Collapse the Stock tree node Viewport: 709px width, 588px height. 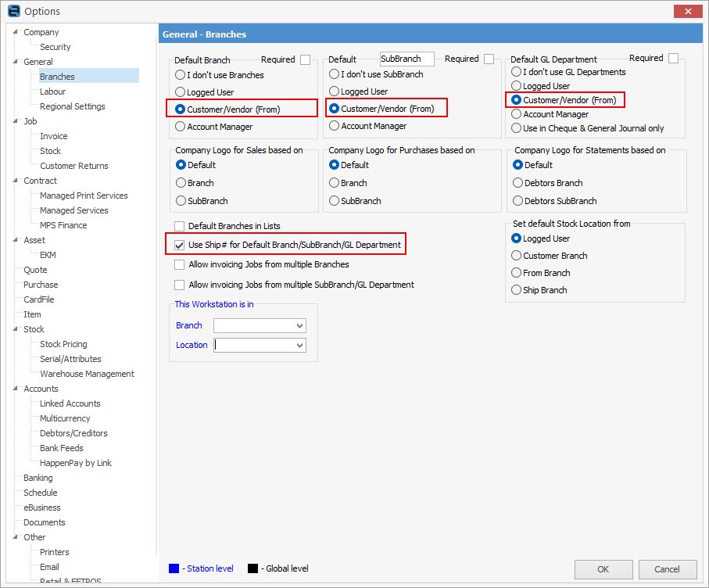coord(16,329)
